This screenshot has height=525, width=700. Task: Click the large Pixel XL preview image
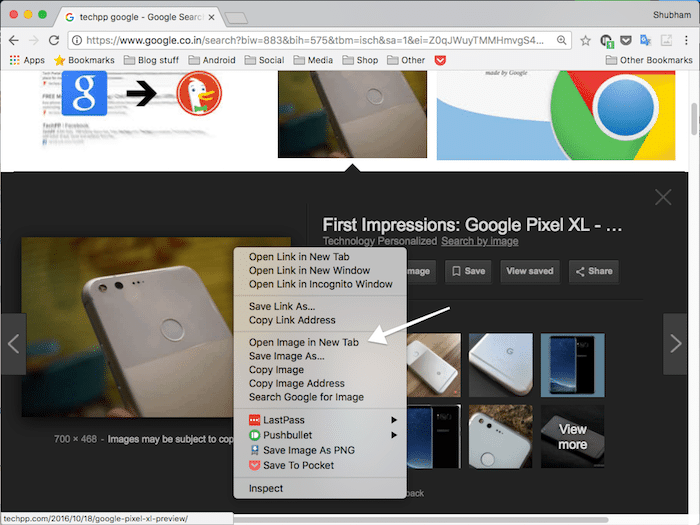point(128,327)
